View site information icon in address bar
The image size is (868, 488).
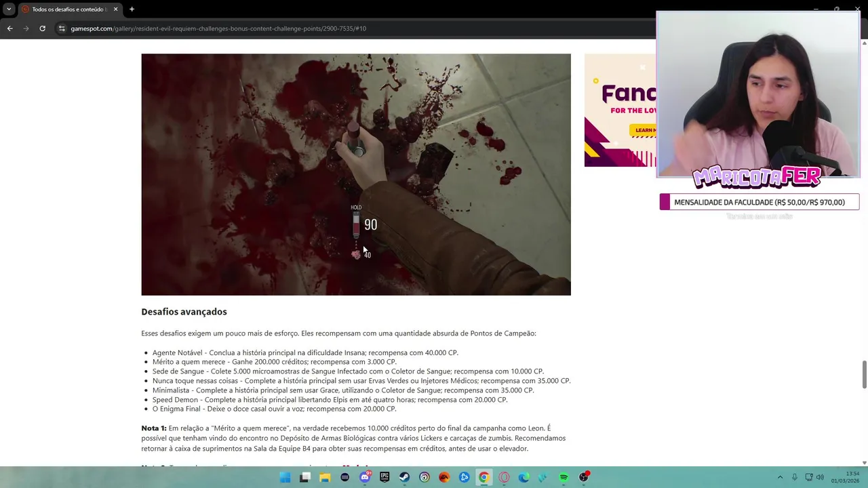(62, 28)
